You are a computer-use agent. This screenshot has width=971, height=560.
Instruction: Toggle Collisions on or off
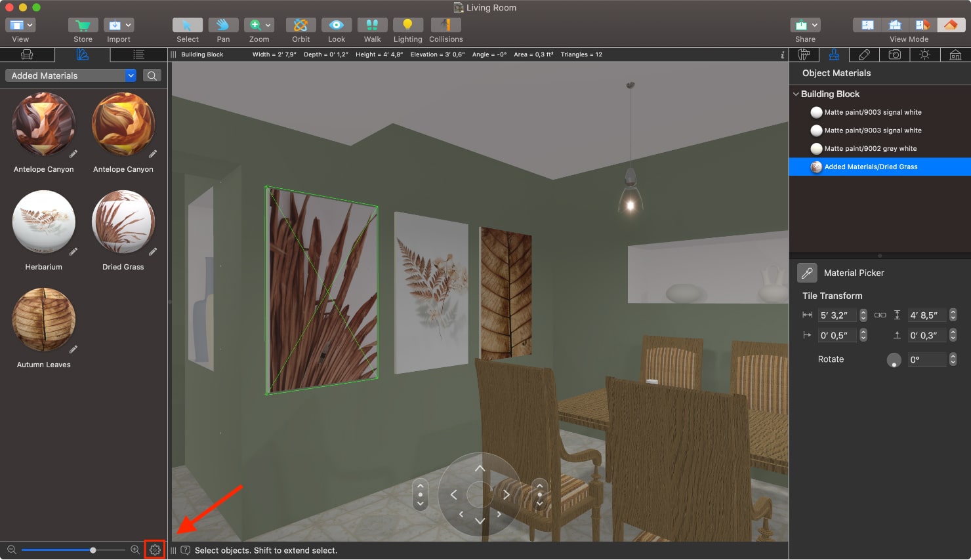pyautogui.click(x=446, y=25)
